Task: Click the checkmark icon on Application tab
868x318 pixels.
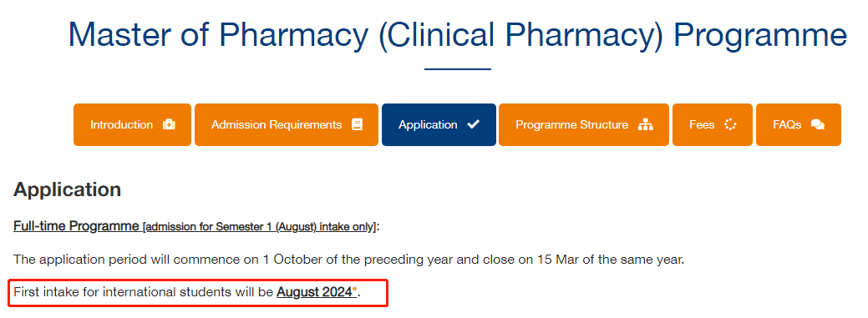Action: (473, 125)
